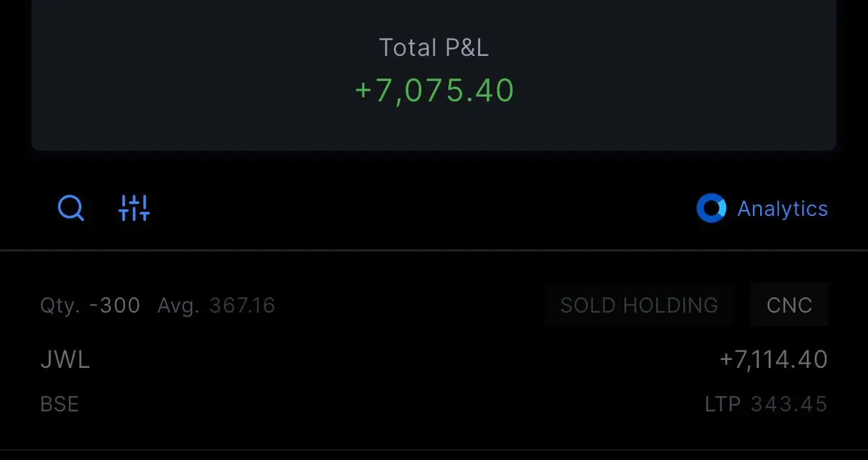
Task: Tap the Qty. -300 quantity text
Action: pyautogui.click(x=90, y=306)
